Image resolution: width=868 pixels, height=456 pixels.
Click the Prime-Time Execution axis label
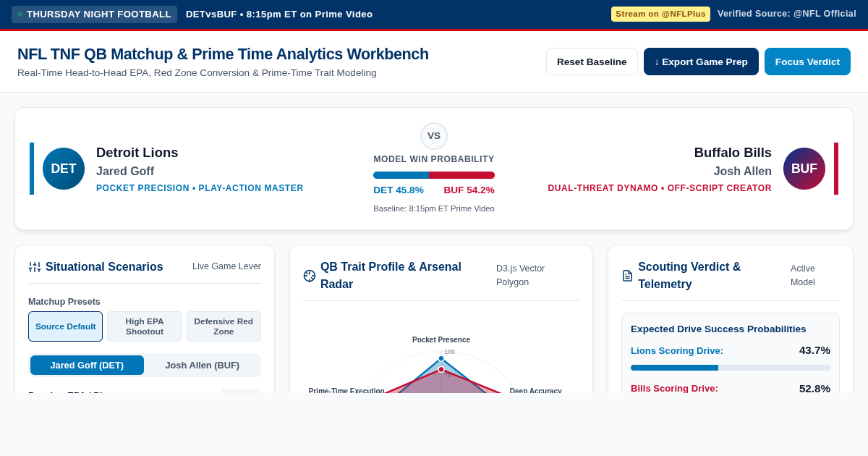pyautogui.click(x=346, y=390)
